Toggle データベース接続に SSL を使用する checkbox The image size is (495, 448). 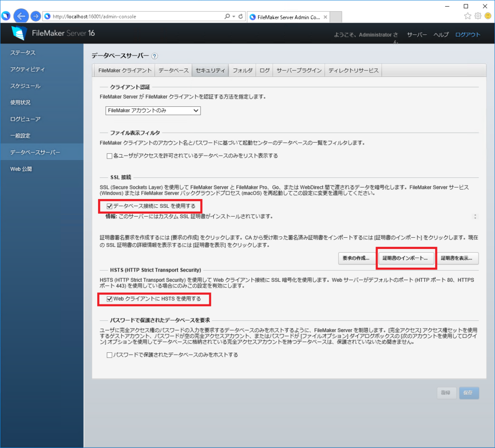(x=109, y=206)
